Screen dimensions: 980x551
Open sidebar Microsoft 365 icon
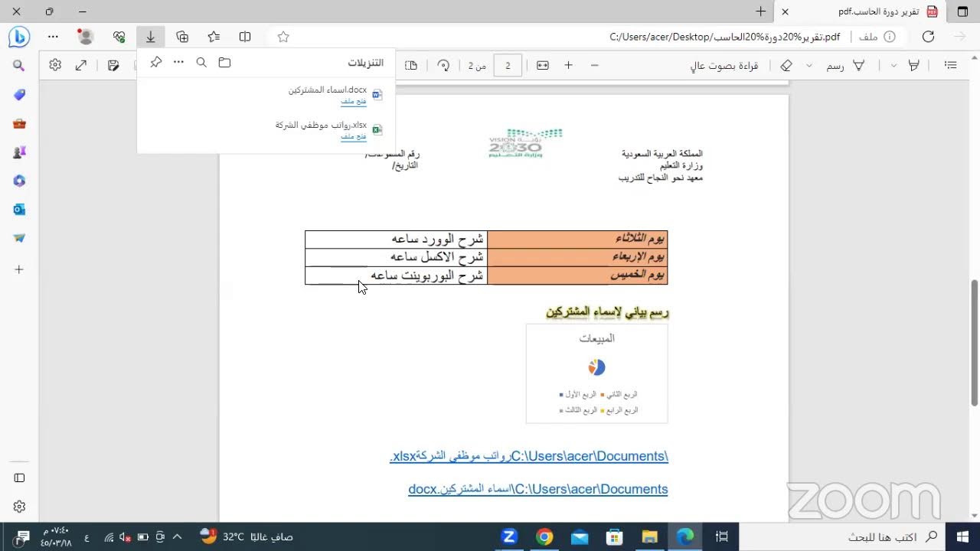click(x=19, y=181)
